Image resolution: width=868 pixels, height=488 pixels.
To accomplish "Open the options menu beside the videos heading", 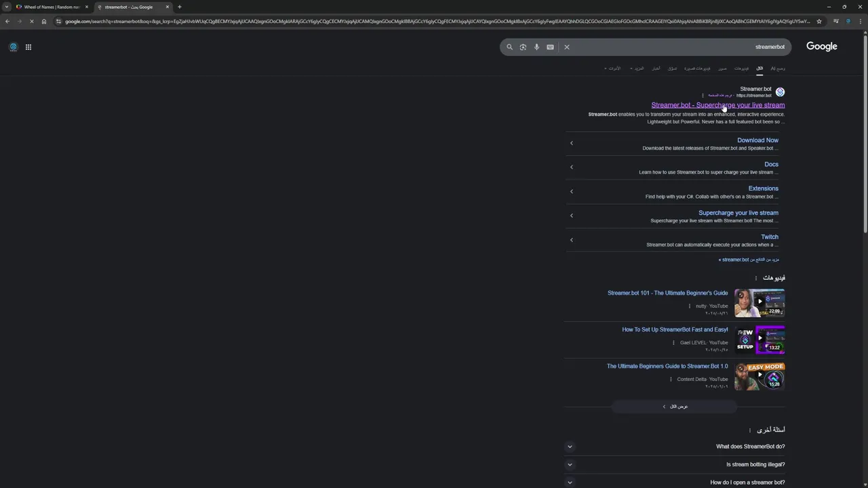I will (x=756, y=278).
